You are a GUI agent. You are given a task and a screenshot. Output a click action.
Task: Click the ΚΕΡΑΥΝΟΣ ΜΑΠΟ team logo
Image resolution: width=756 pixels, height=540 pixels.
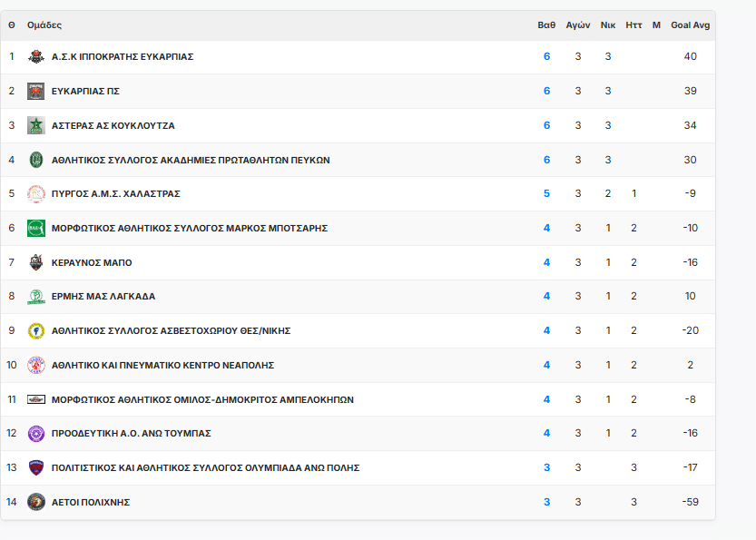(x=36, y=262)
